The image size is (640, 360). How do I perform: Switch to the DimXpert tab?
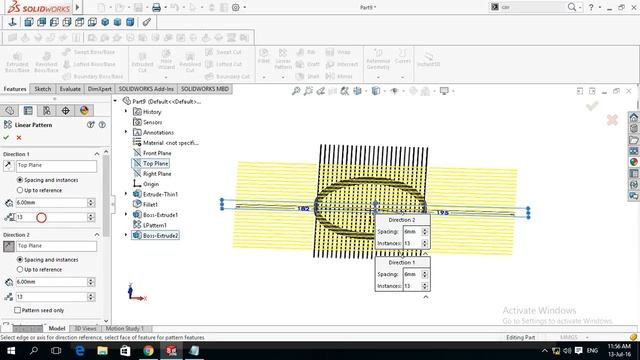[x=100, y=89]
